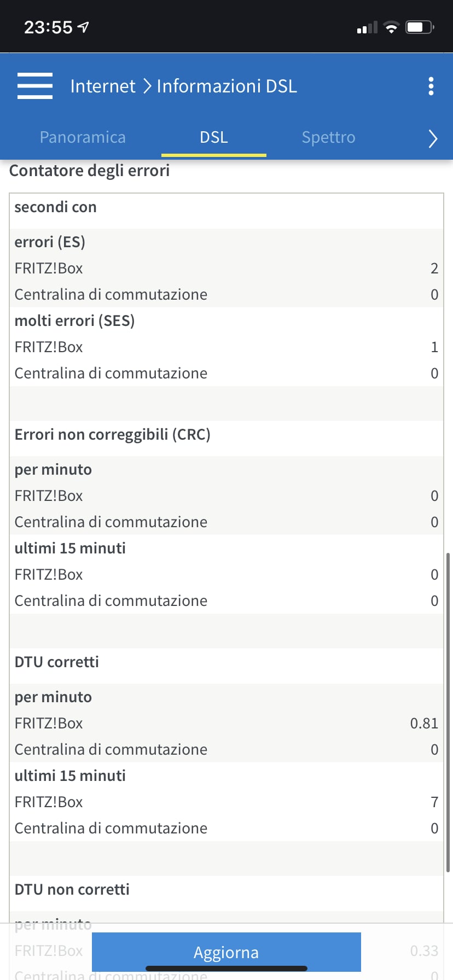
Task: Tap the 0.81 DTU corretti value
Action: pyautogui.click(x=424, y=723)
